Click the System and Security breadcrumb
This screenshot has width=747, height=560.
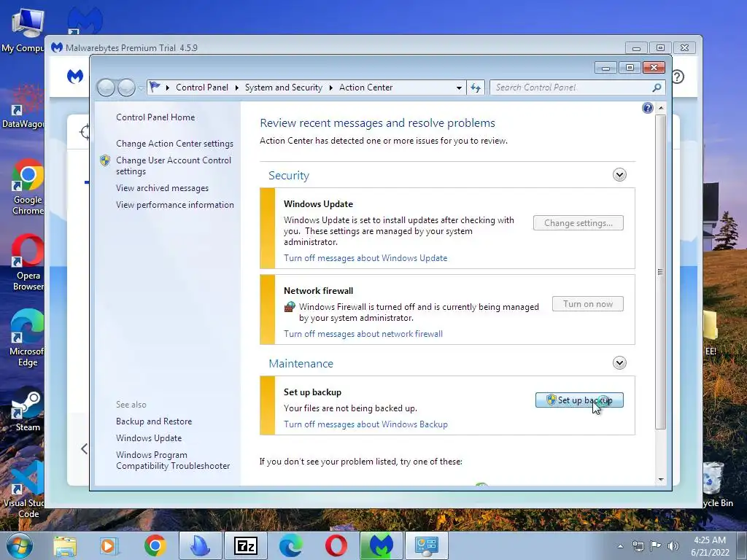[x=284, y=87]
